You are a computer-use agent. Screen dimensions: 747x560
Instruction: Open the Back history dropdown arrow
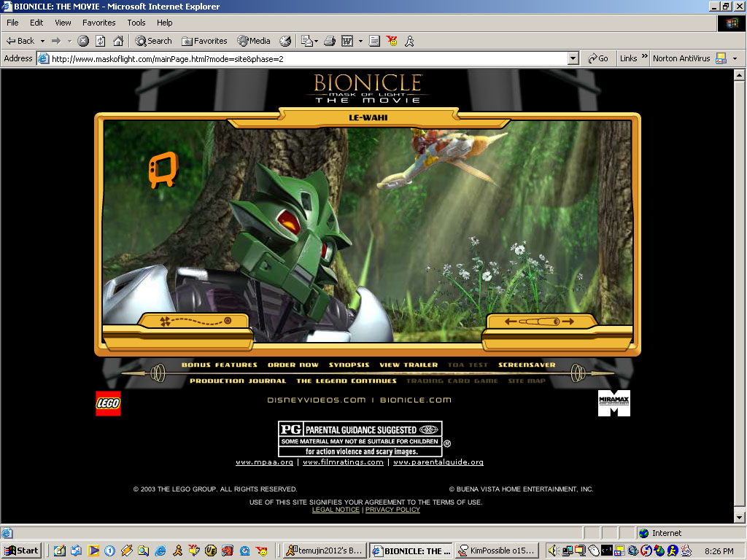tap(42, 41)
